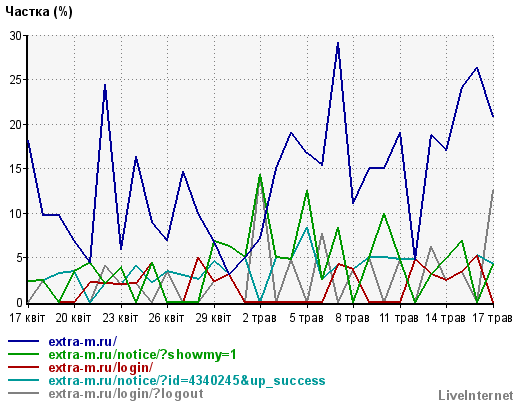Click the red legend line swatch
520x405 pixels.
coord(24,367)
